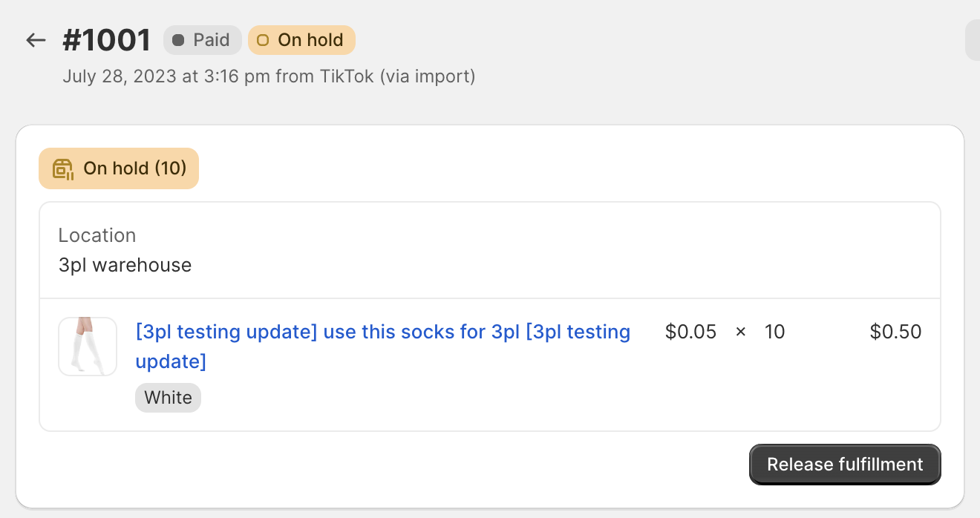
Task: Click the order number #1001 heading
Action: click(x=107, y=40)
